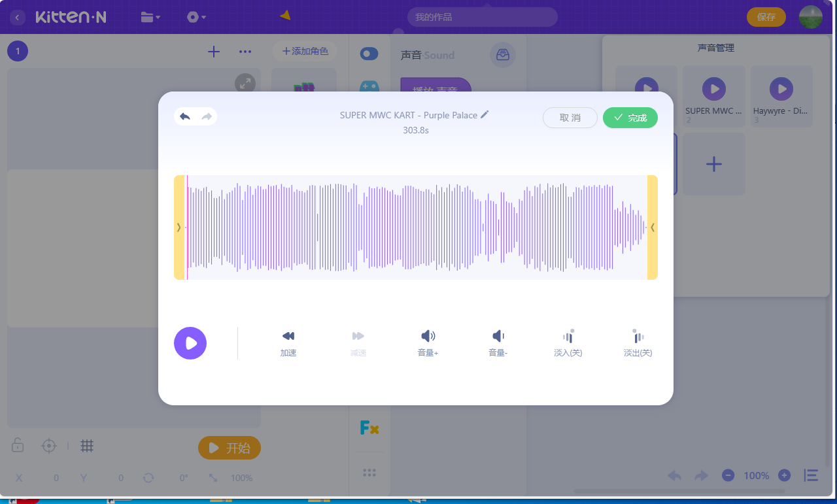
Task: Cancel sound editing with 取消
Action: pyautogui.click(x=570, y=118)
